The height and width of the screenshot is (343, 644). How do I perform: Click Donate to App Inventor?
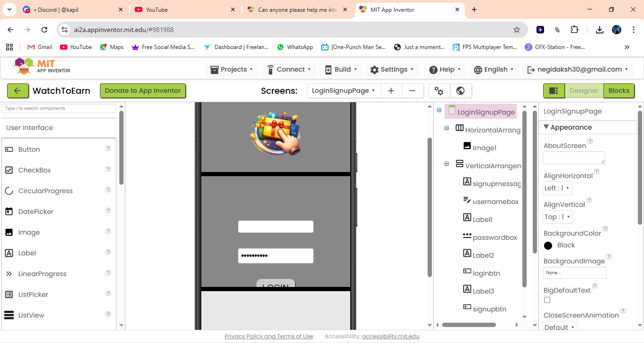pos(143,91)
